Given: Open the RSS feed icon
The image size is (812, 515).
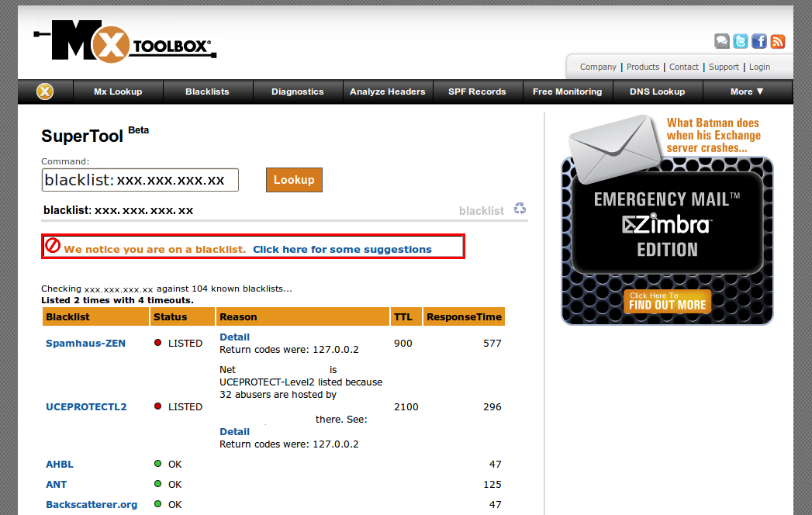Looking at the screenshot, I should (777, 42).
